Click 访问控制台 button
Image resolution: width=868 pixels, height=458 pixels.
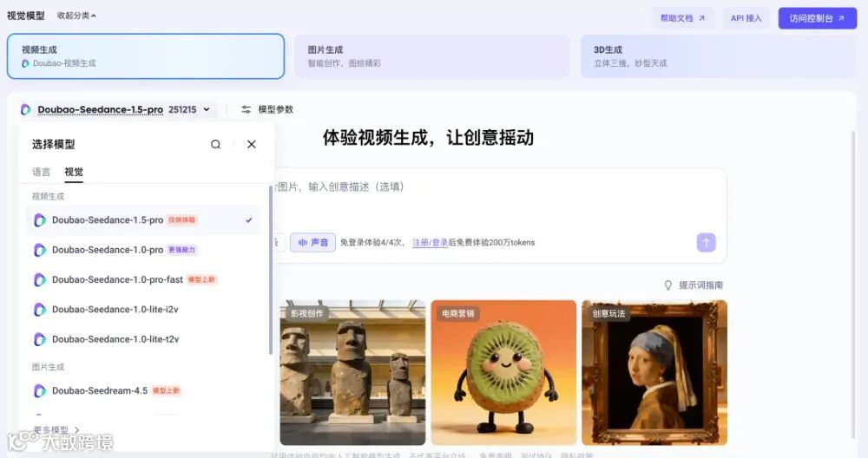point(817,18)
